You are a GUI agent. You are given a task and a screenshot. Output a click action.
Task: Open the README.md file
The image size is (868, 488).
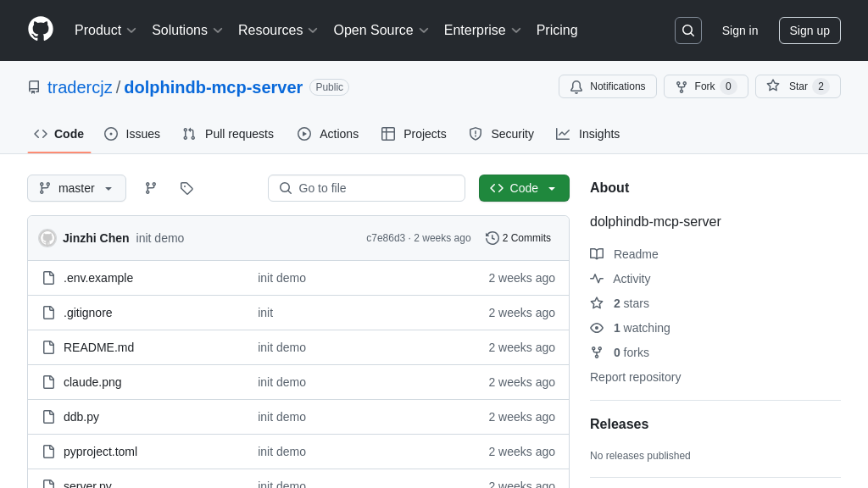(98, 347)
